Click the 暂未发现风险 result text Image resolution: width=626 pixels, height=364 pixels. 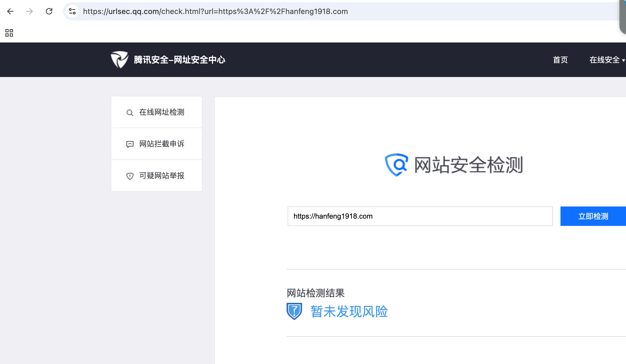349,311
